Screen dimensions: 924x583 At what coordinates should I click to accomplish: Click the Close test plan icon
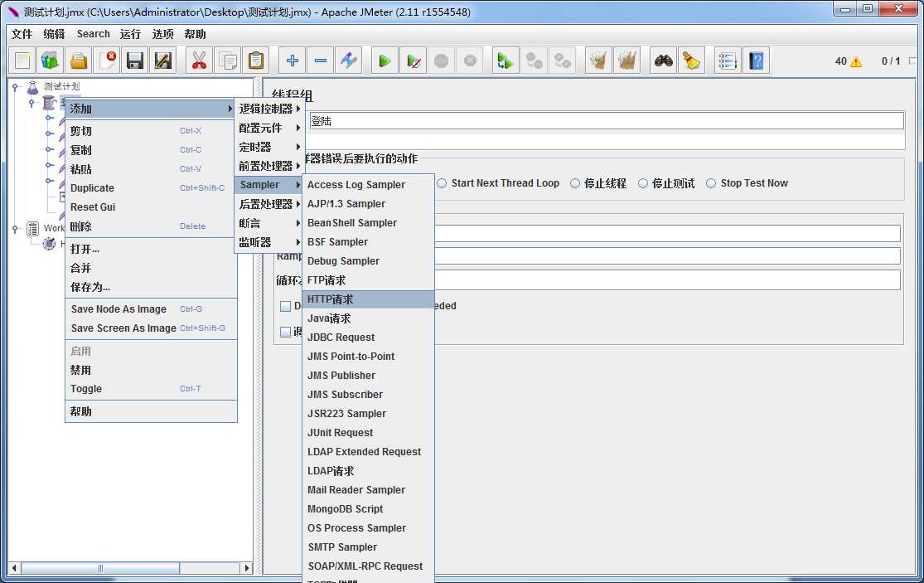click(x=107, y=61)
